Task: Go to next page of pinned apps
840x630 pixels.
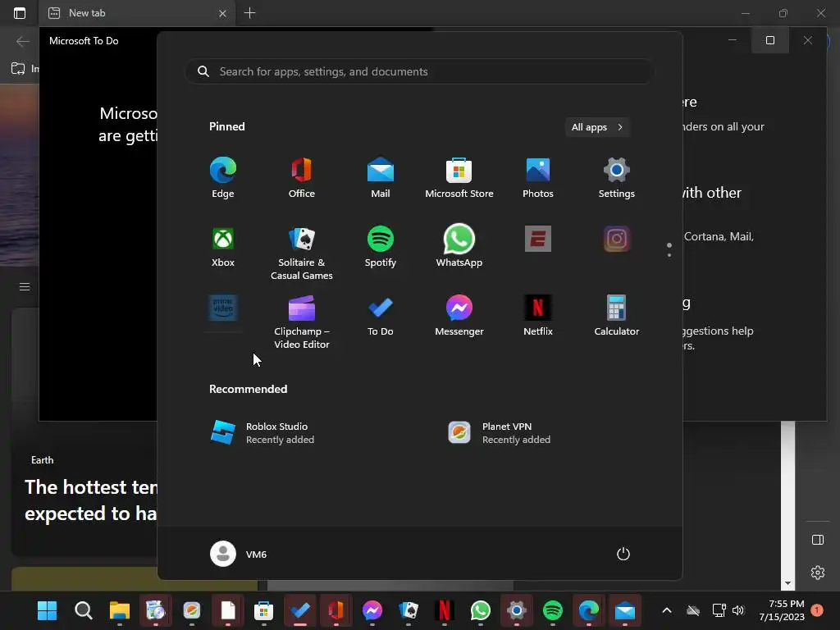Action: (669, 255)
